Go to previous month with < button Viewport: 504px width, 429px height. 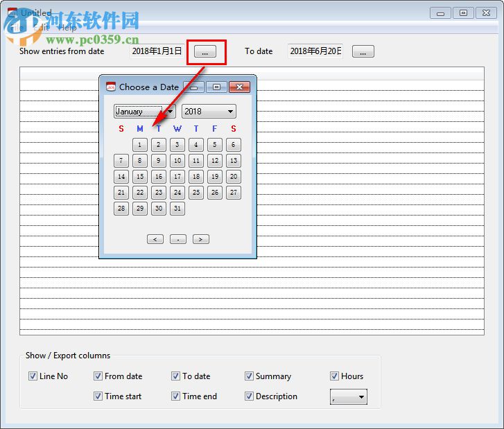coord(155,239)
